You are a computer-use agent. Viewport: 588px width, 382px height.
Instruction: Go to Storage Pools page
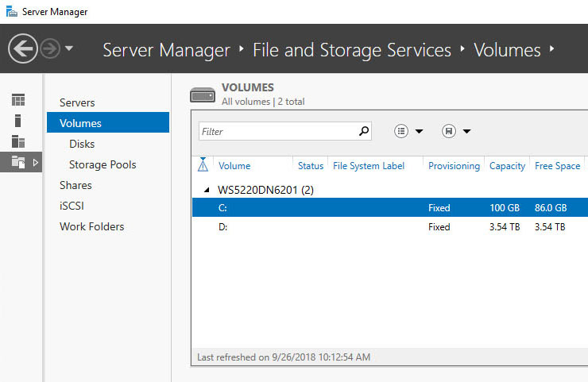[x=103, y=164]
